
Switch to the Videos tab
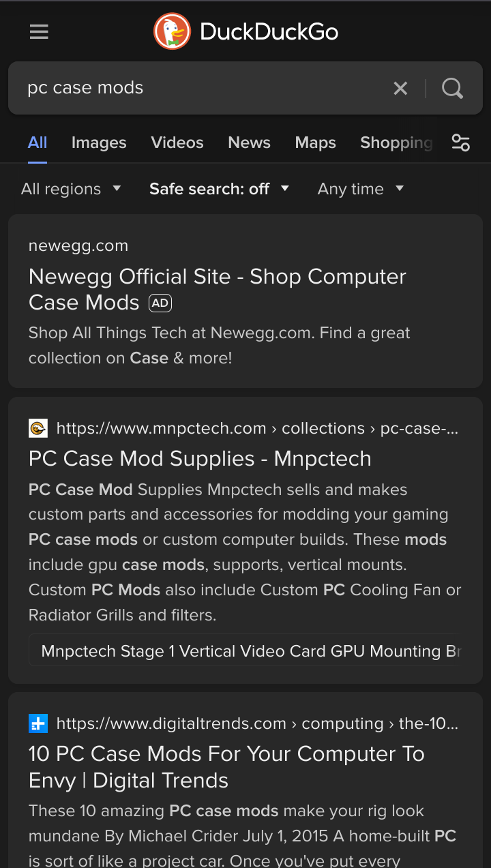click(177, 143)
